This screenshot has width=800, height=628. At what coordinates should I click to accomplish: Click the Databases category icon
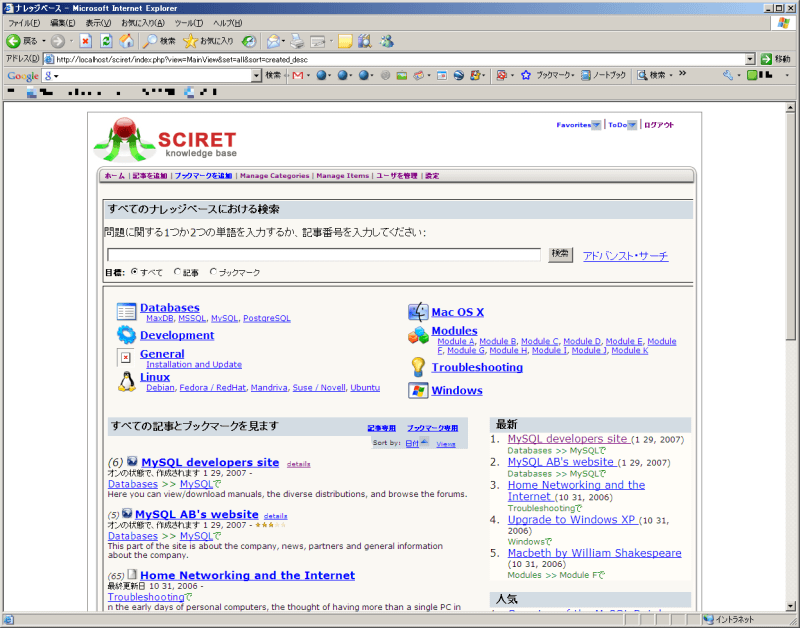126,311
